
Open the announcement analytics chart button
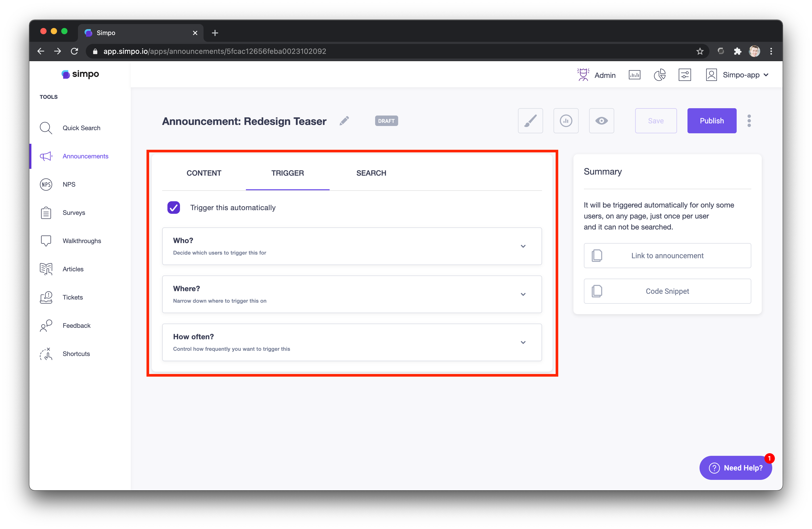click(x=566, y=121)
